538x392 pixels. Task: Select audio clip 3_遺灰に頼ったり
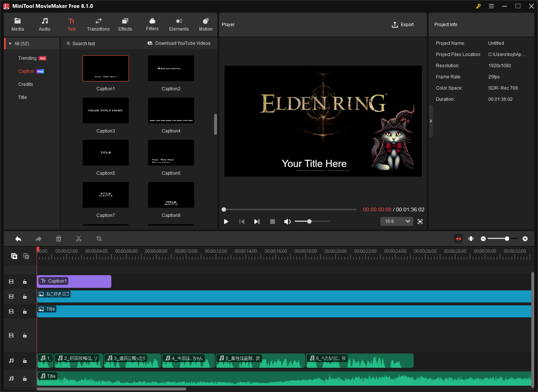click(133, 361)
